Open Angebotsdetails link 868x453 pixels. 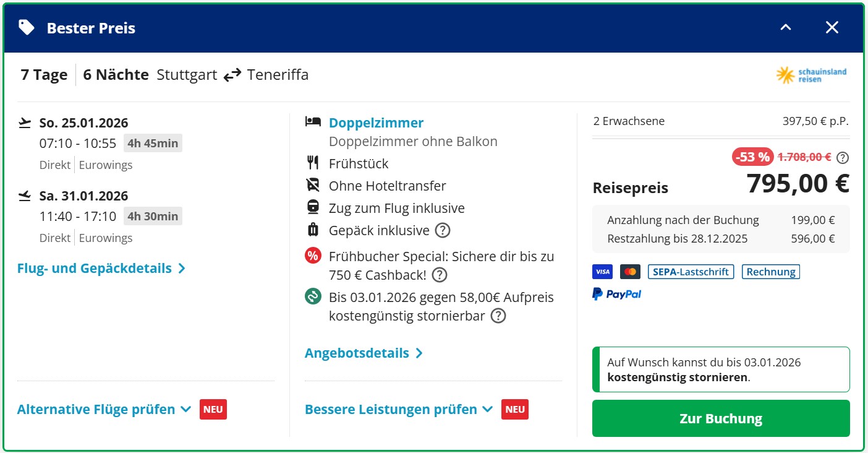[364, 353]
